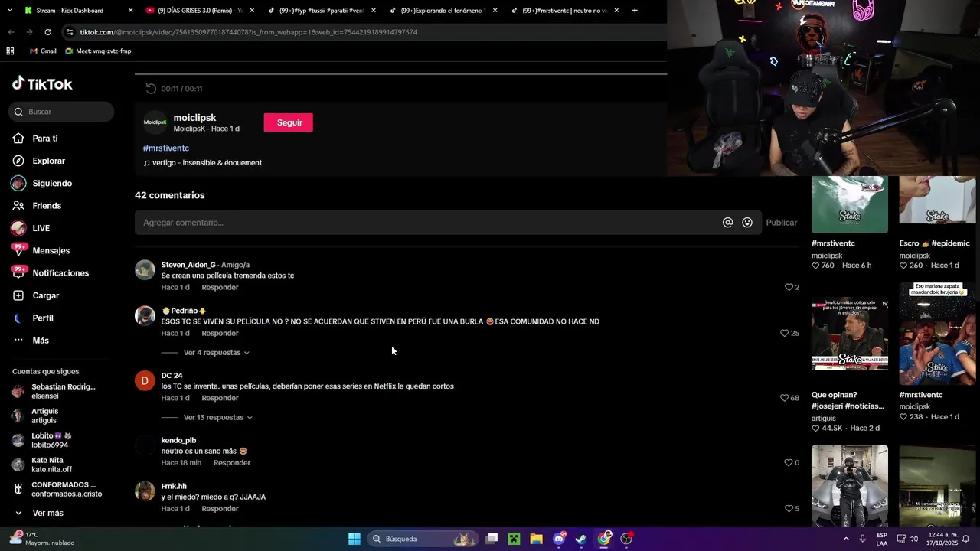The height and width of the screenshot is (551, 980).
Task: Open File Explorer from taskbar
Action: (x=536, y=539)
